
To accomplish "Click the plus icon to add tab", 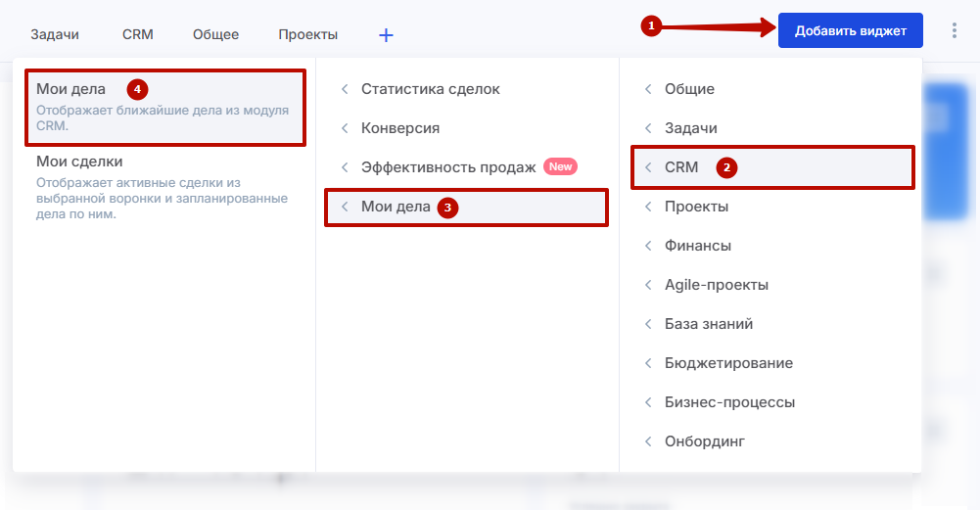I will (x=386, y=35).
